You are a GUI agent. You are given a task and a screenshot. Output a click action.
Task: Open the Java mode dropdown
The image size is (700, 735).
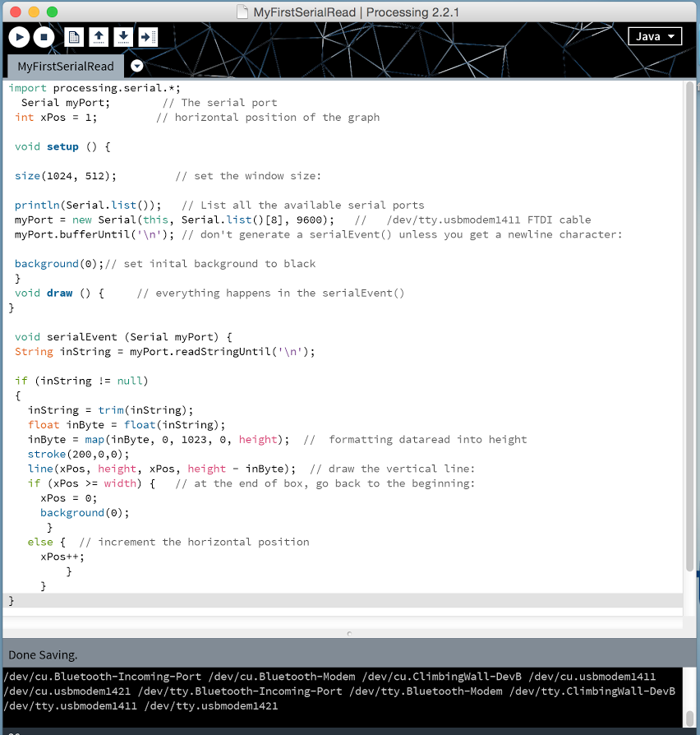pos(655,36)
